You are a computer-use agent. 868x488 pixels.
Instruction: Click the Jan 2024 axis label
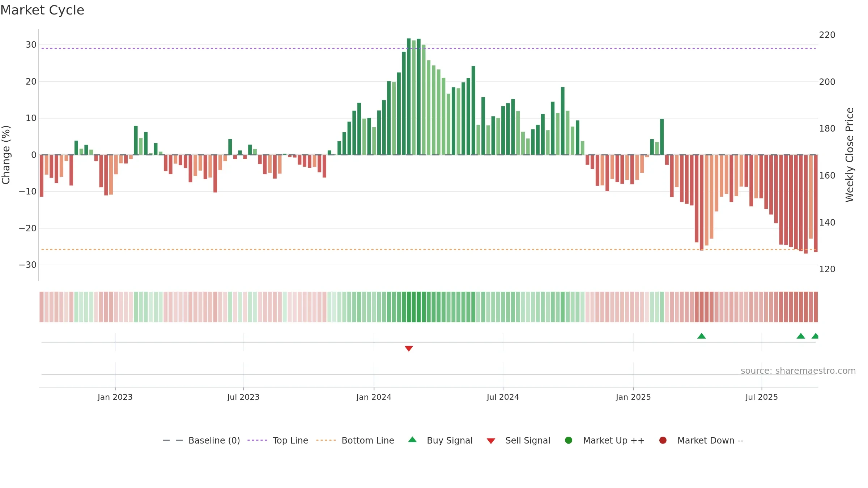pos(374,397)
